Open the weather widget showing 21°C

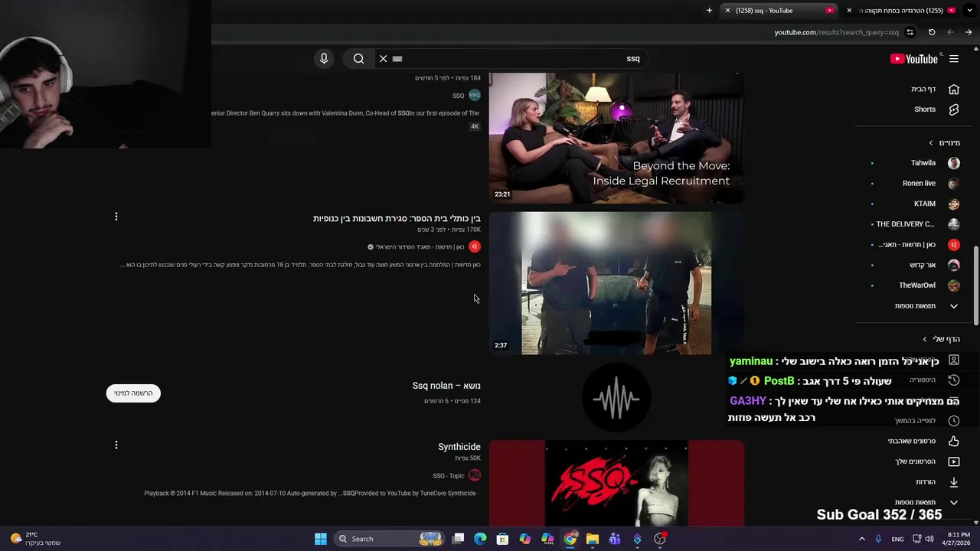click(34, 539)
